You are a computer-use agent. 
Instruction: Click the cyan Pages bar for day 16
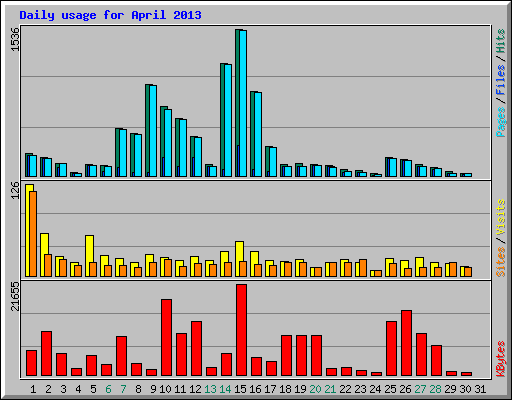pos(258,134)
